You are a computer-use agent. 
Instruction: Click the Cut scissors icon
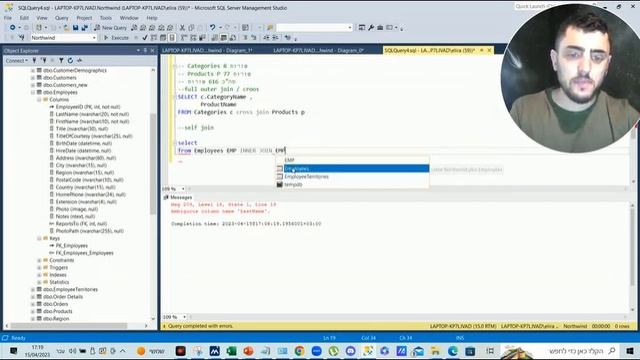pyautogui.click(x=182, y=28)
